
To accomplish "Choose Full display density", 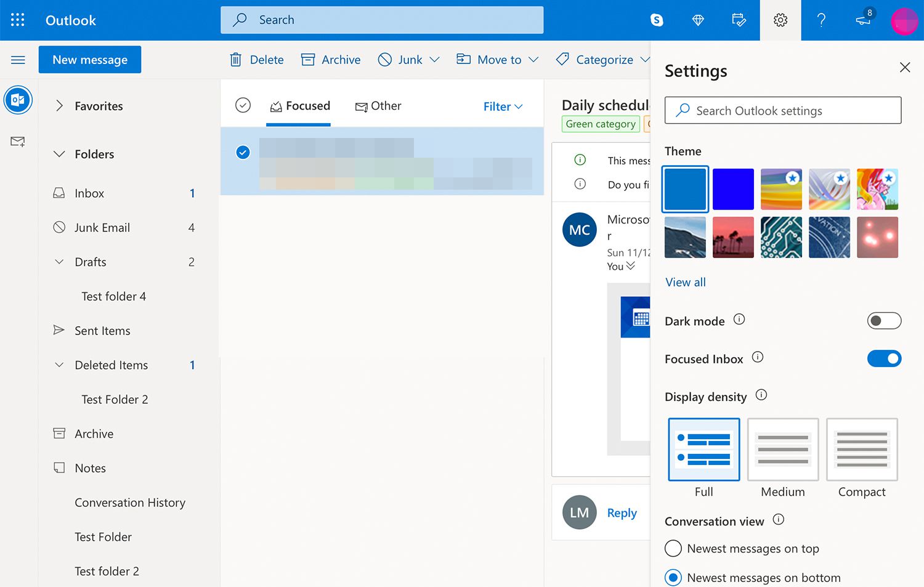I will click(x=704, y=450).
